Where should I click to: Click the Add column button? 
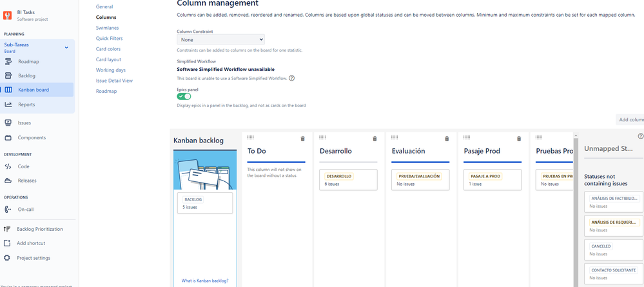pyautogui.click(x=630, y=120)
